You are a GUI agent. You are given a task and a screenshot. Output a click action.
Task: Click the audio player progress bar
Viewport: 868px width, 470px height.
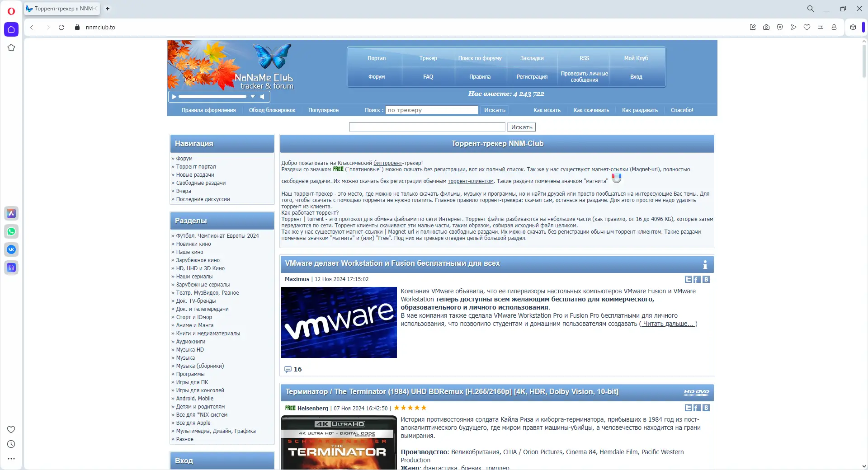pos(212,96)
